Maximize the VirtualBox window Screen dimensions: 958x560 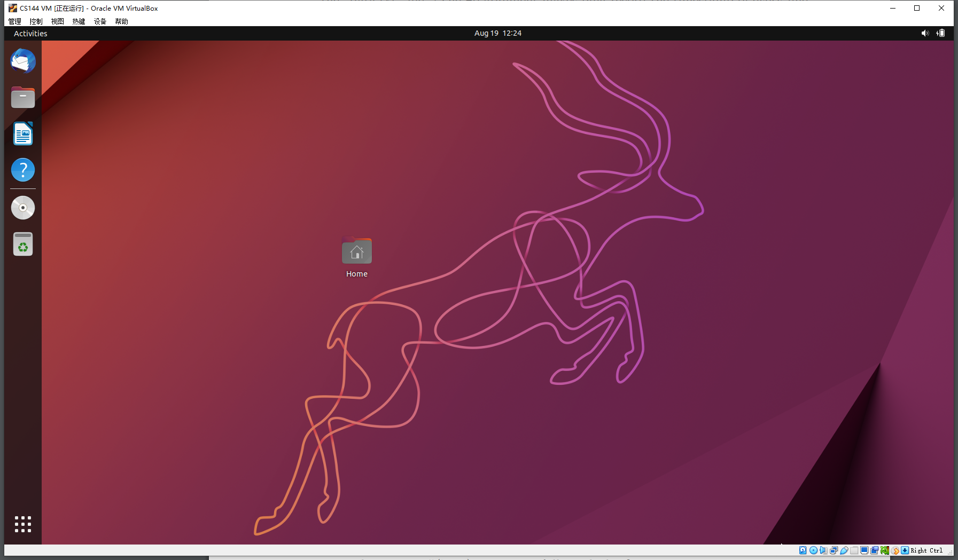tap(917, 8)
